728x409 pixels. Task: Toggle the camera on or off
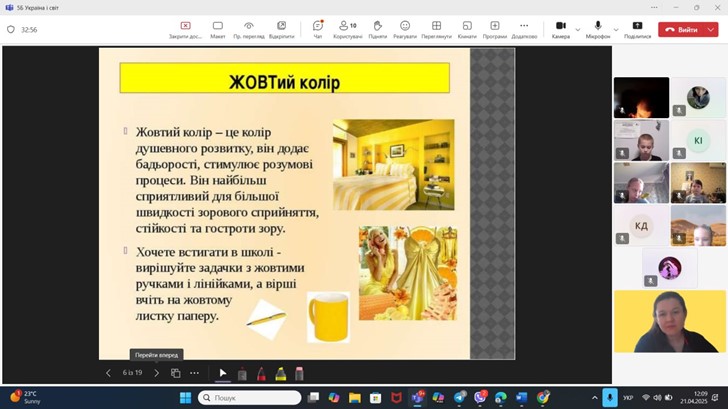click(560, 28)
